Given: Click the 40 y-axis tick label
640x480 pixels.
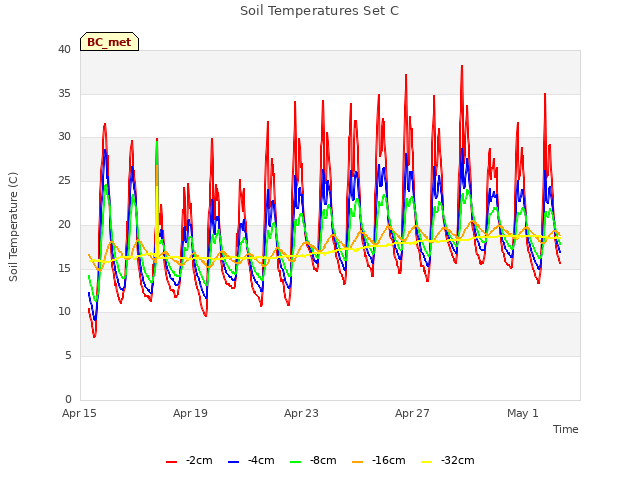Looking at the screenshot, I should coord(64,49).
